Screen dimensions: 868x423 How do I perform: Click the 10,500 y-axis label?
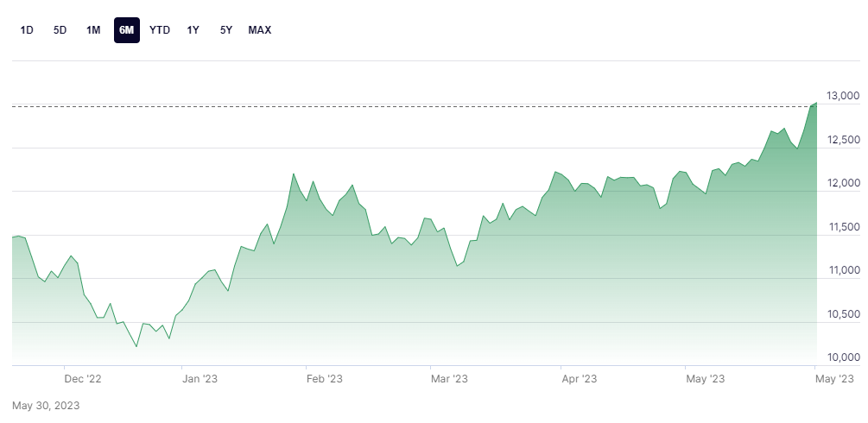click(843, 314)
